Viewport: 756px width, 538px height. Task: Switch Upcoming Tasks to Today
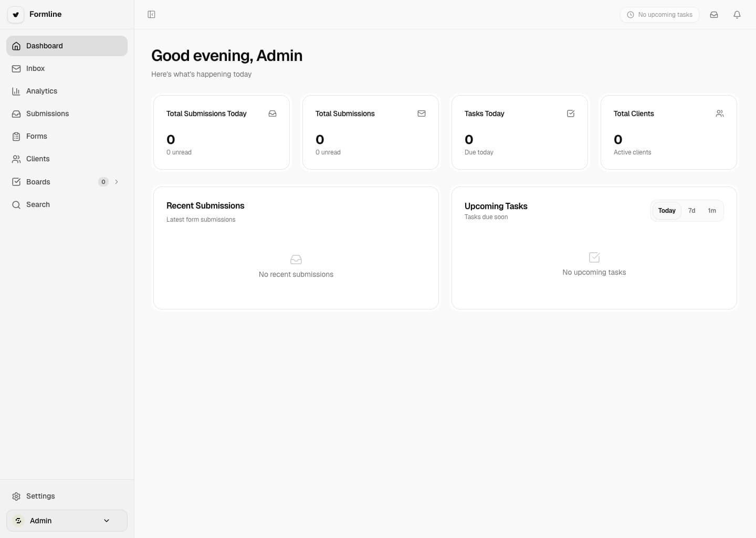[667, 211]
